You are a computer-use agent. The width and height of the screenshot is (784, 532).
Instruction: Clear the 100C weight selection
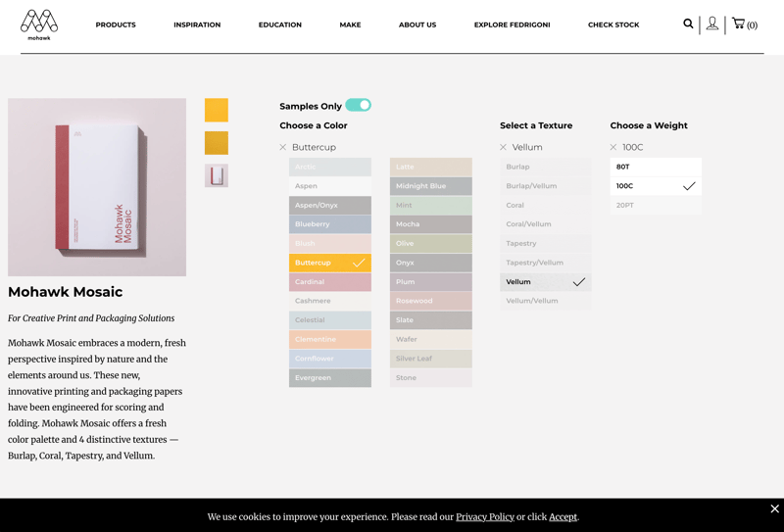pos(613,147)
